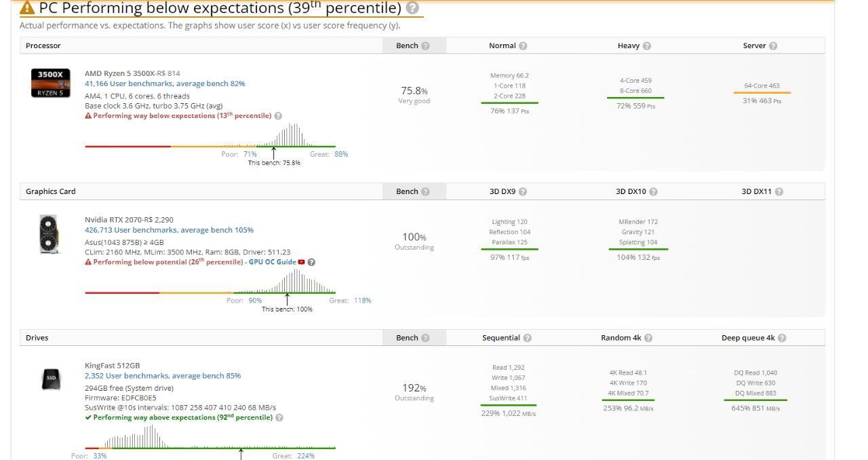
Task: Click the RTX 2070 graphics card image
Action: pyautogui.click(x=49, y=234)
